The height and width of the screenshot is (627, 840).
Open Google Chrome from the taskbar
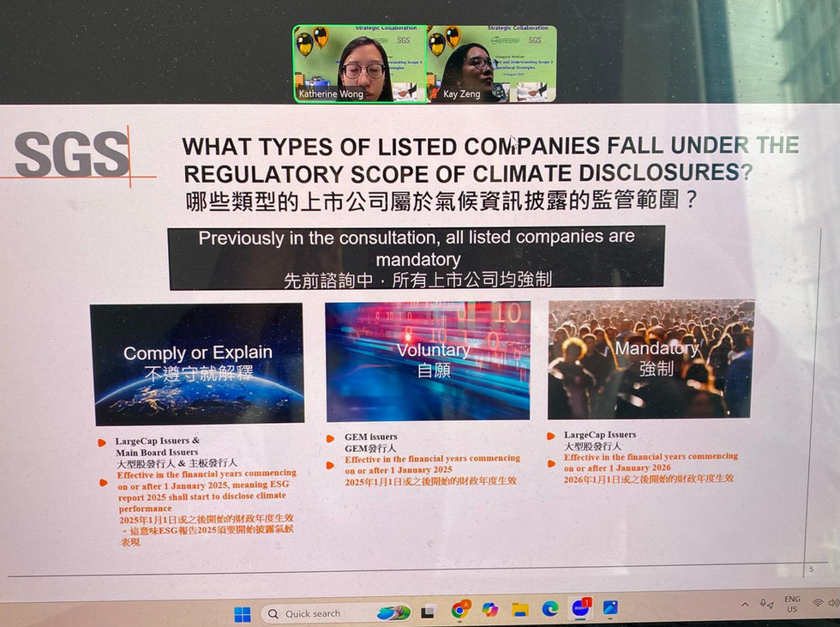pyautogui.click(x=459, y=610)
